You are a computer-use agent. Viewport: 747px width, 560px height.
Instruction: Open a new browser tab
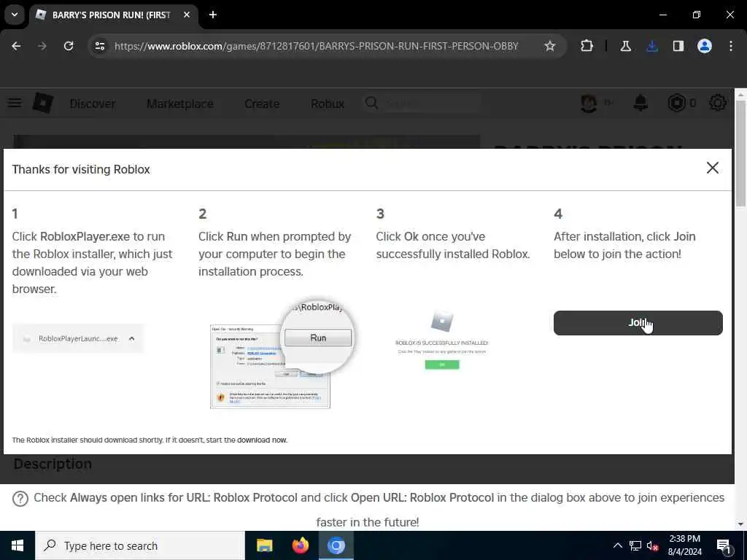213,15
